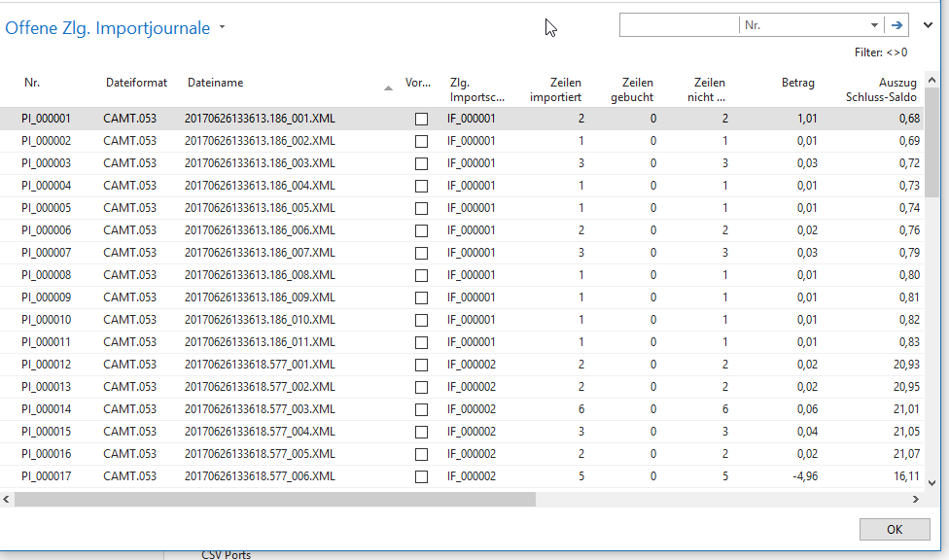Click the horizontal scrollbar left arrow
Screen dimensions: 949x560
click(x=6, y=500)
